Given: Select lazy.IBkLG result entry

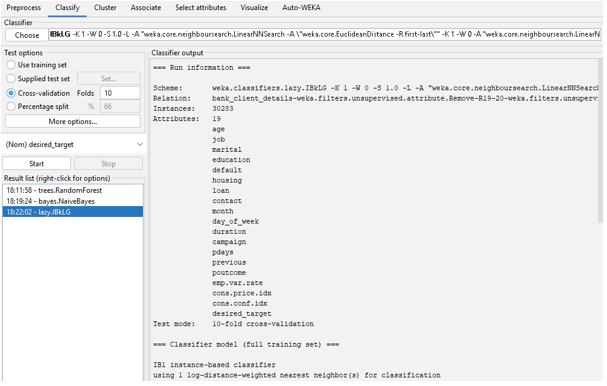Looking at the screenshot, I should point(73,212).
